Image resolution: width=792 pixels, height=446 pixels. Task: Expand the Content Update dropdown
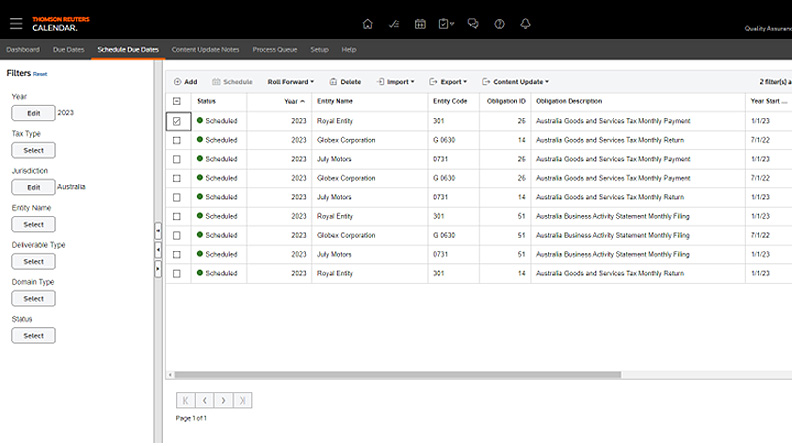(x=515, y=81)
